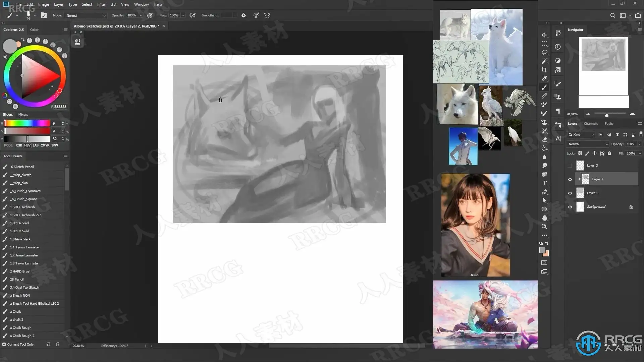Select the Eyedropper tool
644x362 pixels.
pos(544,78)
